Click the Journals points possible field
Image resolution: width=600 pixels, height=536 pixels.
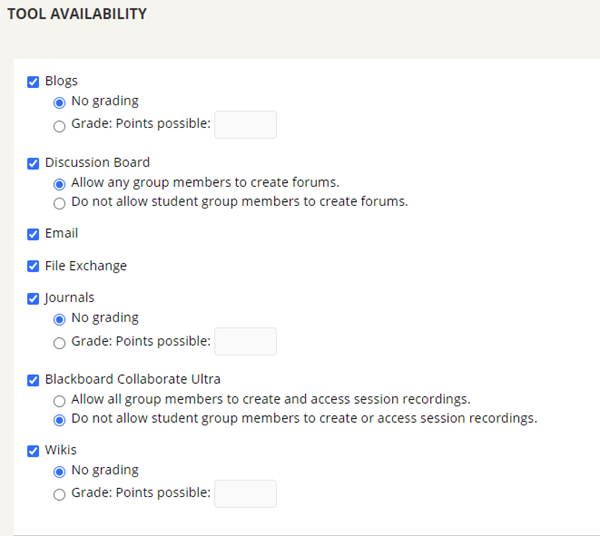click(245, 341)
